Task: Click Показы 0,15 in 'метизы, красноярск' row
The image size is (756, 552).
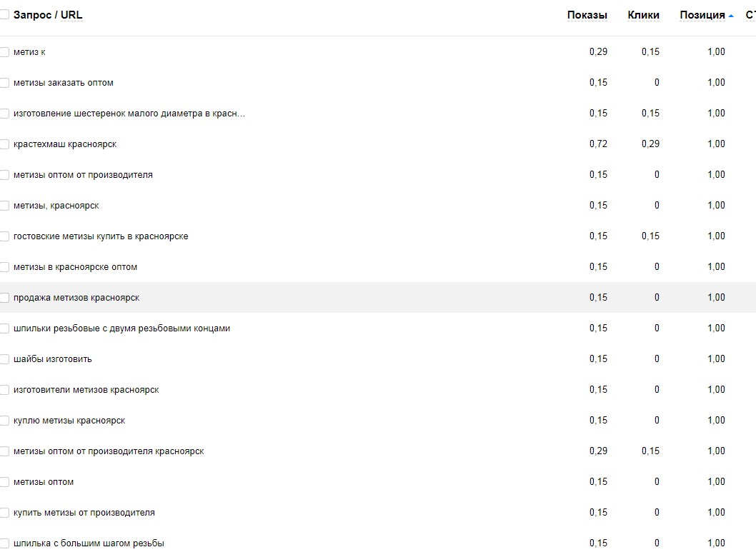Action: coord(598,206)
